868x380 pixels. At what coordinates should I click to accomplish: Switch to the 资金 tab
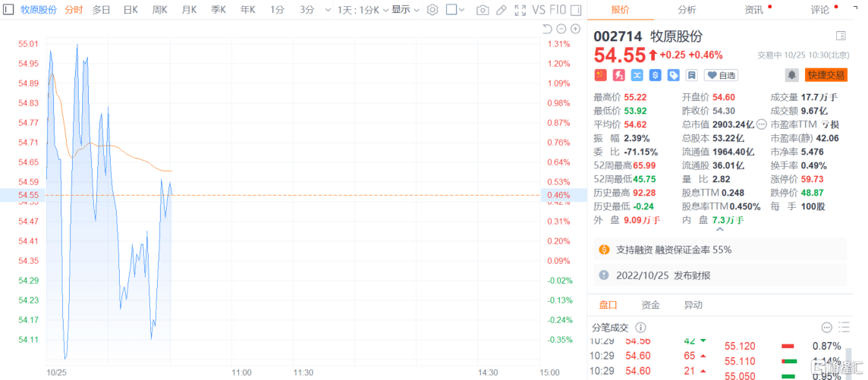(650, 305)
